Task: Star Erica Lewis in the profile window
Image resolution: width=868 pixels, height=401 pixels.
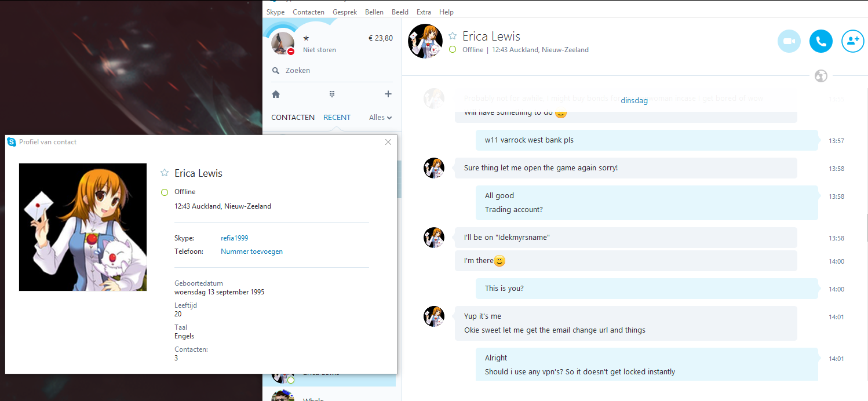Action: (x=165, y=173)
